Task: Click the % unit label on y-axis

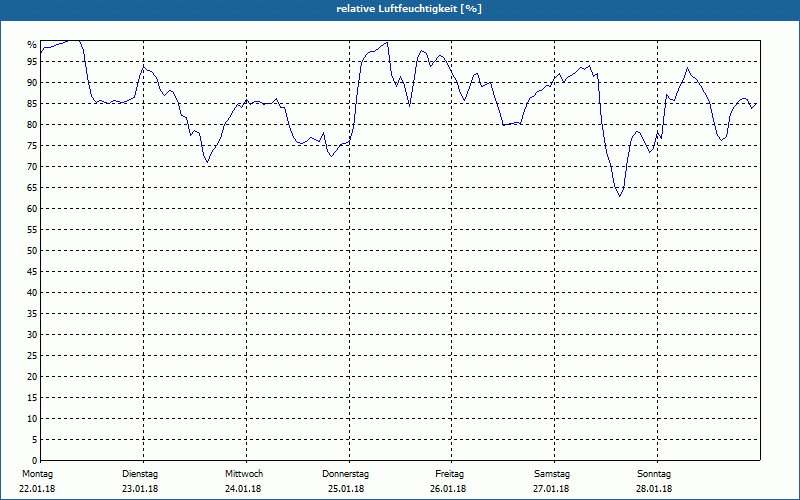Action: click(x=32, y=45)
